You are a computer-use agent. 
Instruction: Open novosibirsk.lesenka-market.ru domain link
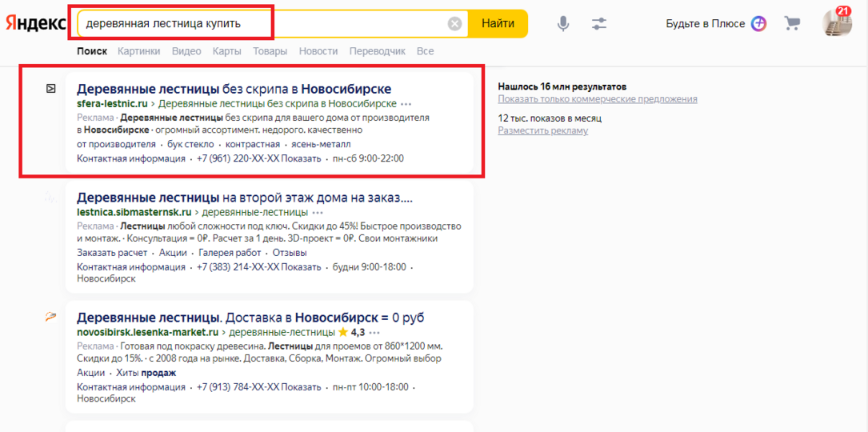[148, 333]
